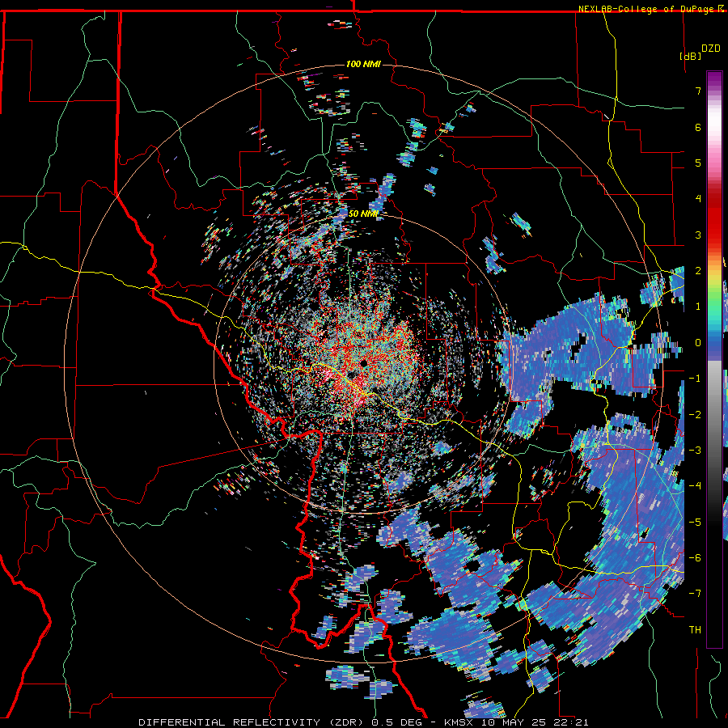
Task: Click the [dB] unit label
Action: pyautogui.click(x=691, y=56)
